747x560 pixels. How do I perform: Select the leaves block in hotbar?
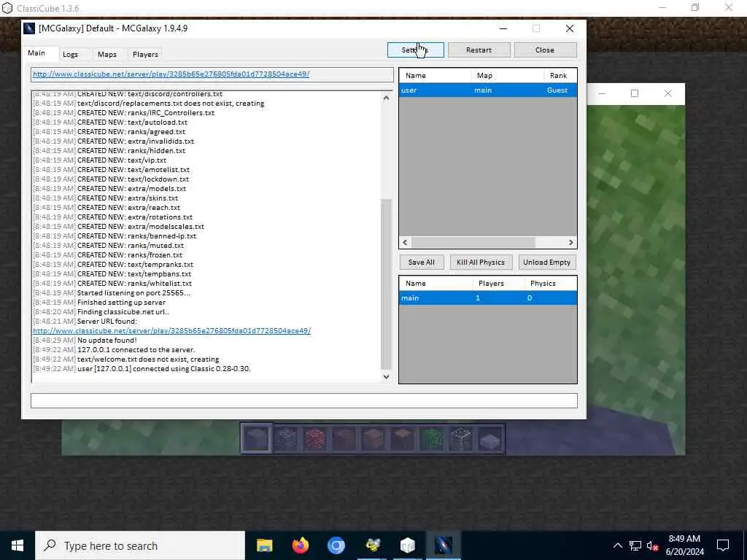tap(432, 439)
